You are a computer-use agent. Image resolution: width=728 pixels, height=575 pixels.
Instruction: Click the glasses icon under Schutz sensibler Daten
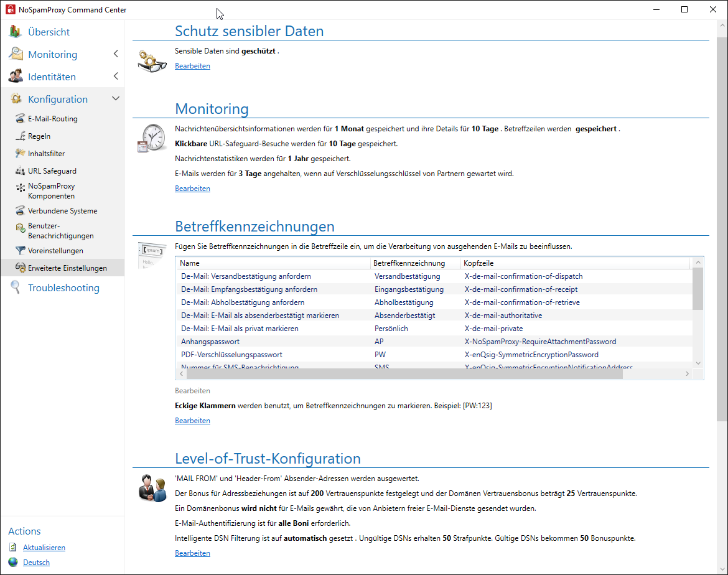[152, 62]
